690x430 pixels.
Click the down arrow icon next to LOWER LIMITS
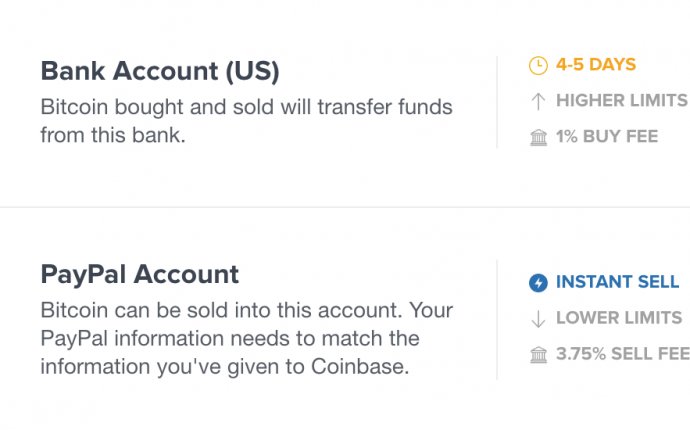(x=538, y=319)
